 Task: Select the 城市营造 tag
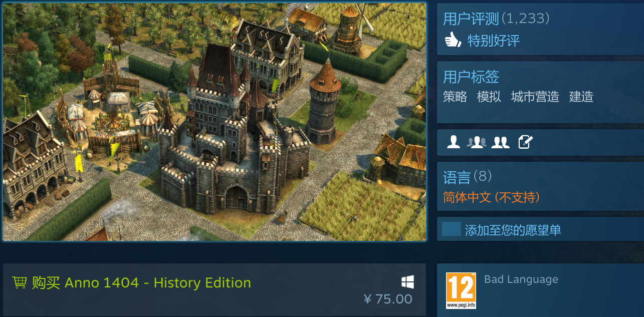pyautogui.click(x=535, y=97)
